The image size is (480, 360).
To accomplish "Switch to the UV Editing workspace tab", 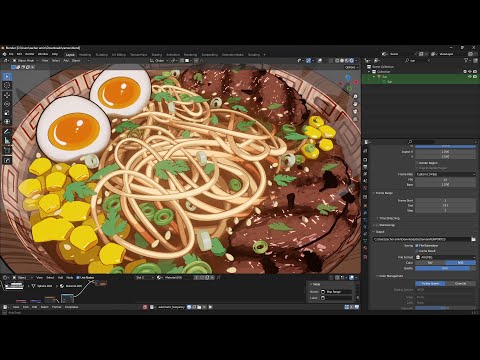I will point(119,54).
